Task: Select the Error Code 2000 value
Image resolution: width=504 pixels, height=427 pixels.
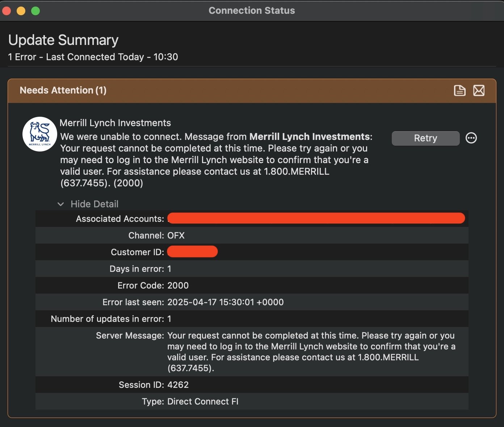Action: coord(178,286)
